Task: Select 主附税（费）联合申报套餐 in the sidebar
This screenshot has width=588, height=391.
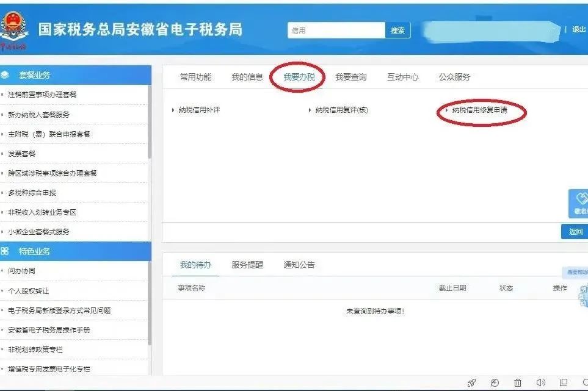Action: 49,134
